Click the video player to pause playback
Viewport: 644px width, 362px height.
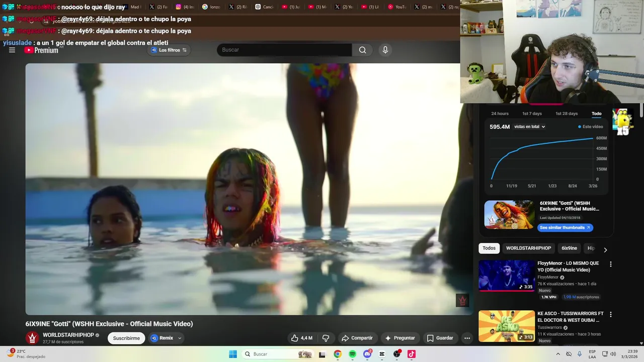[x=249, y=189]
